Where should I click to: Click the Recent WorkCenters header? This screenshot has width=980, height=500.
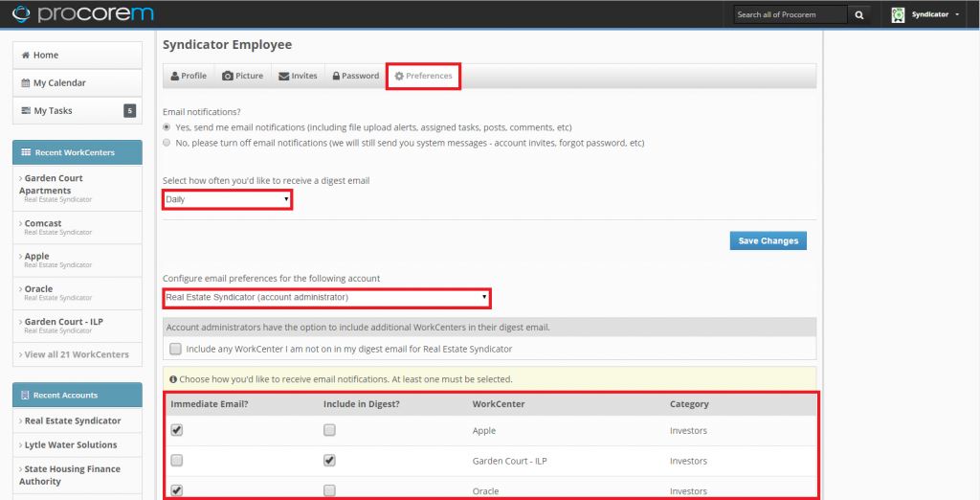pos(78,152)
